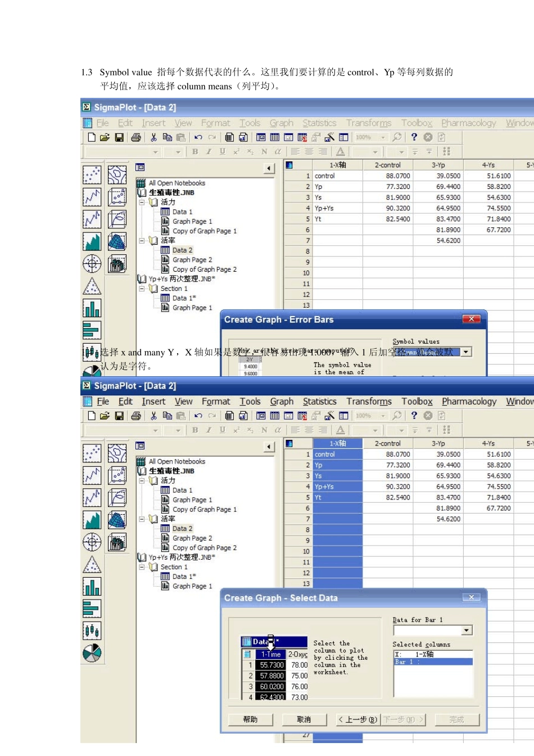Image resolution: width=534 pixels, height=756 pixels.
Task: Click the 帮助 help button
Action: pos(250,719)
